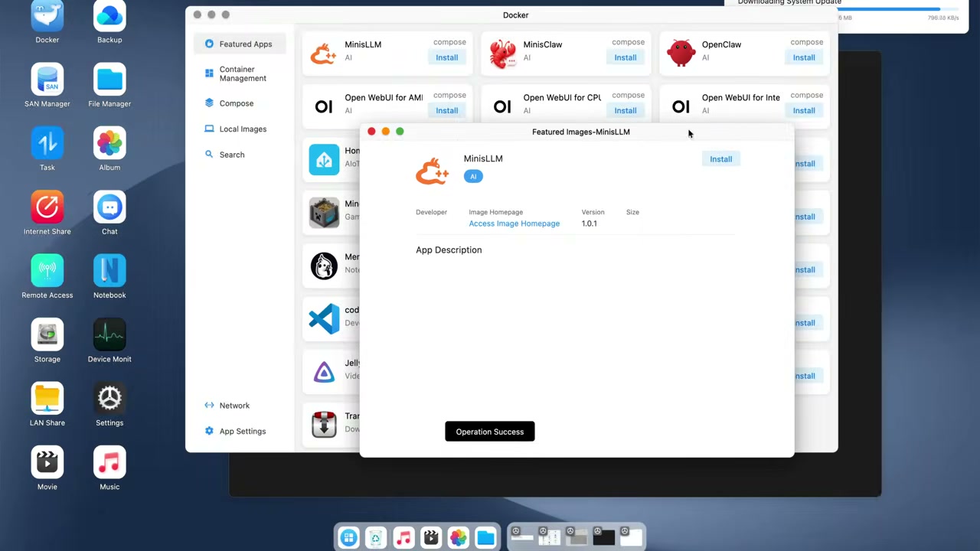Open File Manager desktop icon
Screen dimensions: 980x551
tap(109, 79)
